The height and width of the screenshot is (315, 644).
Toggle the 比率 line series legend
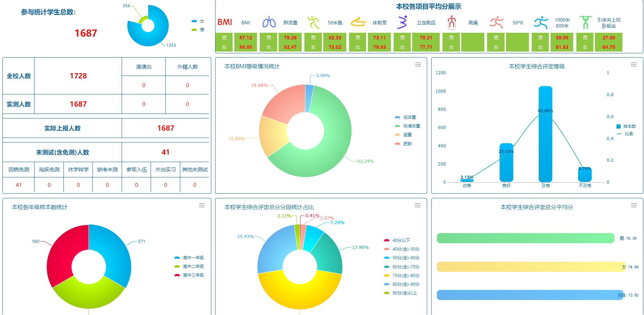pos(626,134)
